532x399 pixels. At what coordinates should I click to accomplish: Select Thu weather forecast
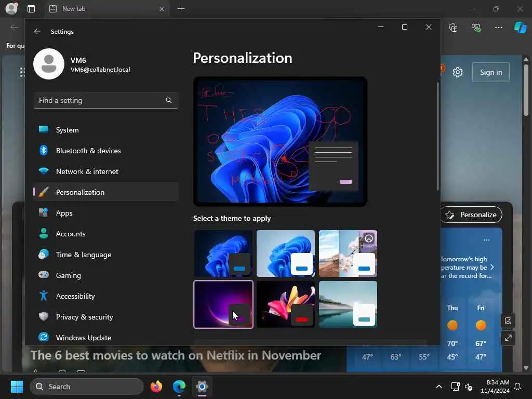[x=453, y=332]
